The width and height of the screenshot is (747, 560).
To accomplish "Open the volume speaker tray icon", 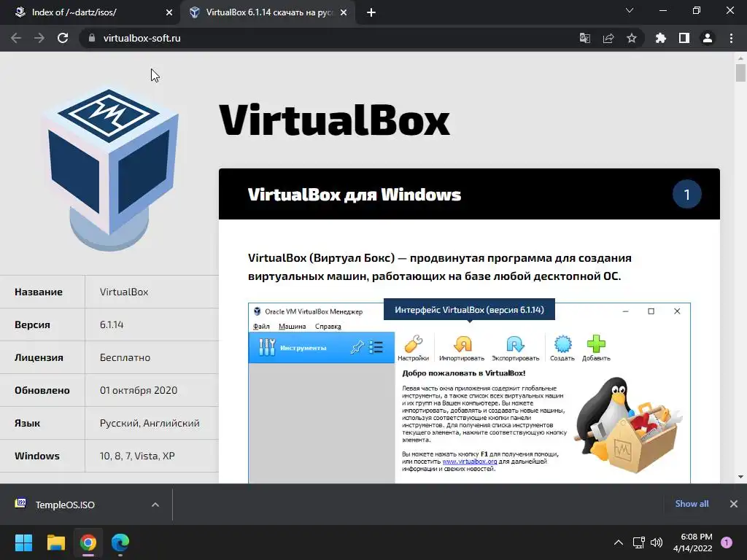I will pos(657,542).
